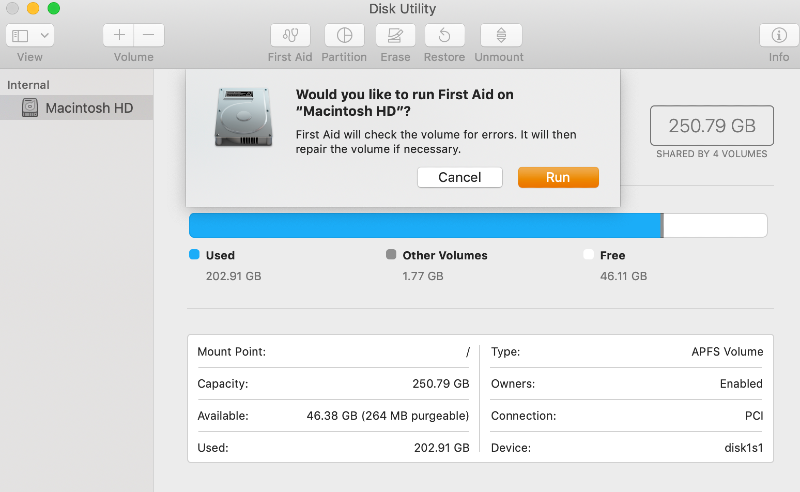Viewport: 800px width, 492px height.
Task: Click the 250.79 GB capacity box
Action: click(x=712, y=126)
